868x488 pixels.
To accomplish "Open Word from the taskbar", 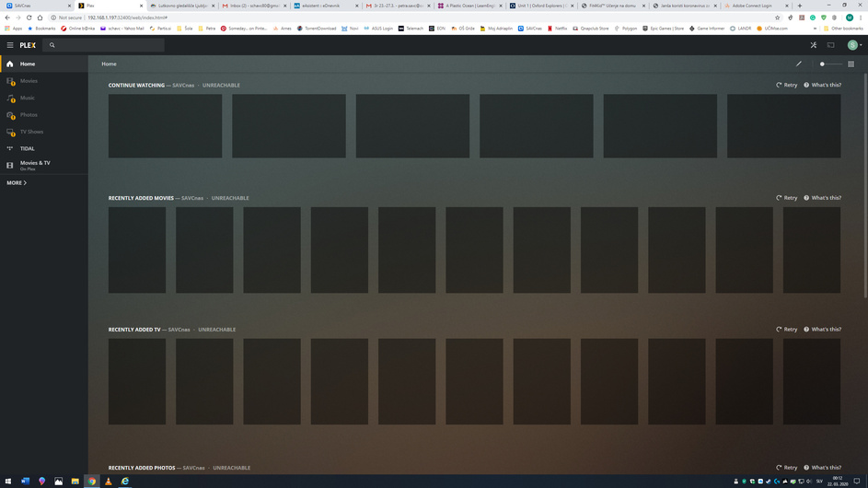I will point(25,482).
